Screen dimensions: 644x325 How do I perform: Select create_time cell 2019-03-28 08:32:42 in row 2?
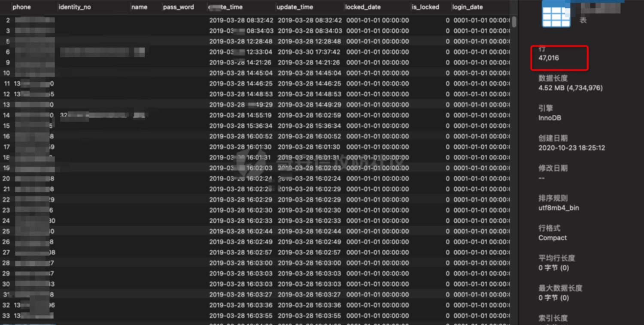click(x=241, y=20)
